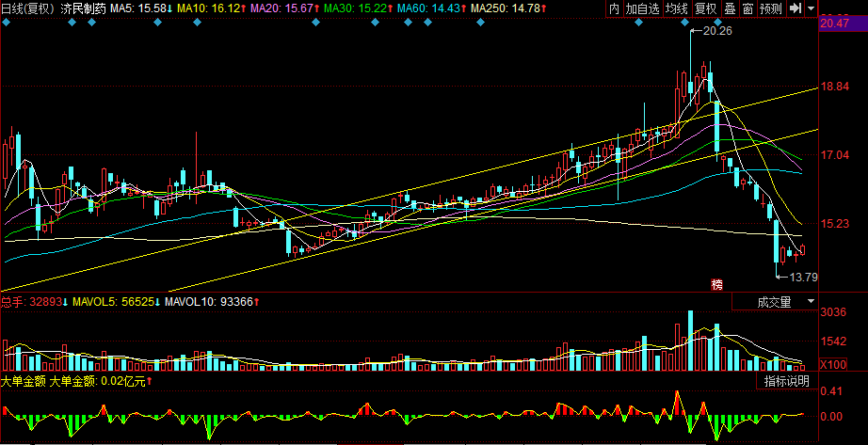
Task: Click the MAVOL10: 93366 label
Action: 212,302
